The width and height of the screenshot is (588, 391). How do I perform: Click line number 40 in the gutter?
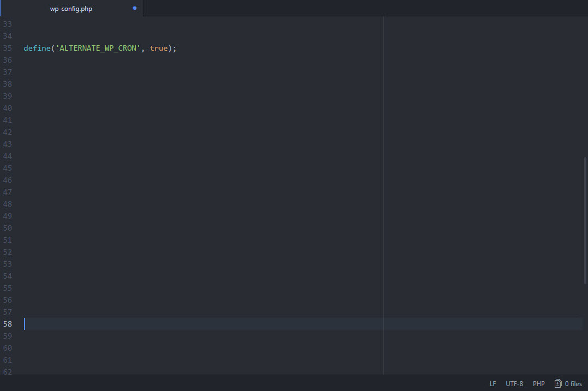(8, 108)
